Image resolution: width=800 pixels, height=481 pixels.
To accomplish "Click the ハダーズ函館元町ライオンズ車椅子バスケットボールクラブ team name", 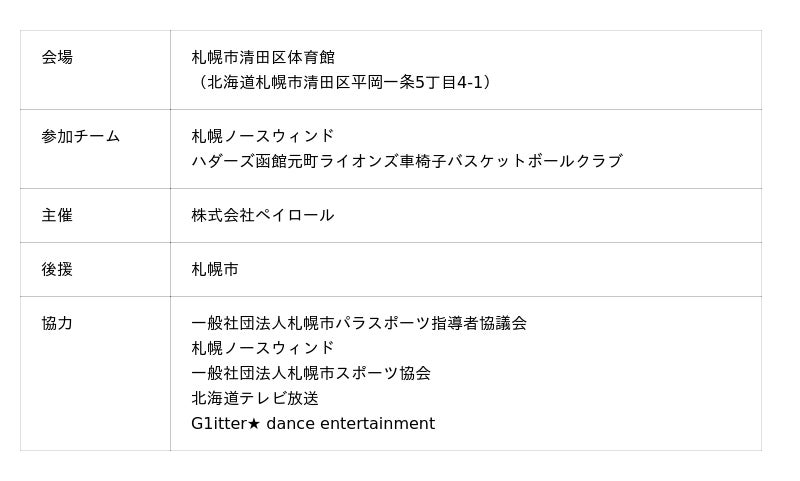I will 406,162.
